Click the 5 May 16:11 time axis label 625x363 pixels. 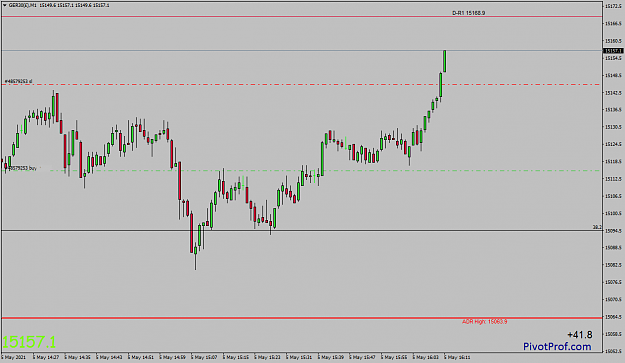tap(458, 357)
